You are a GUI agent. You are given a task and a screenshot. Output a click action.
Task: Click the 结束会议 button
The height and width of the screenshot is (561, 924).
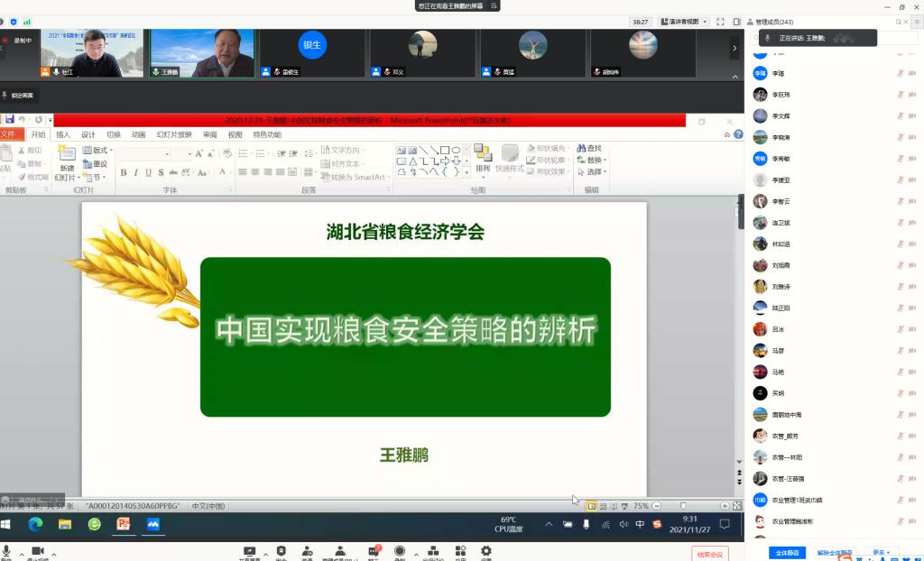tap(710, 553)
